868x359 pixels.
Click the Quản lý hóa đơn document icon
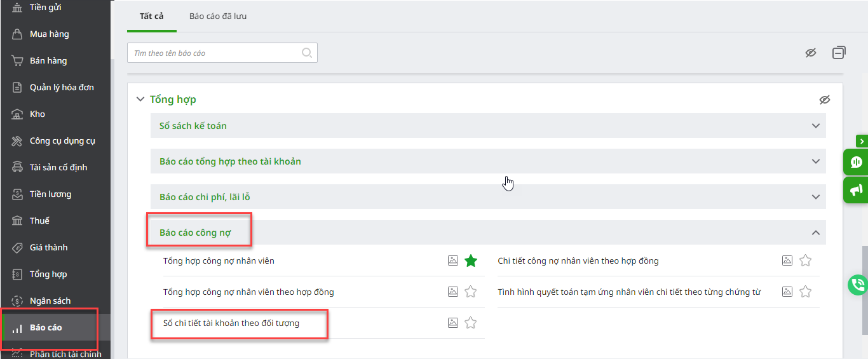pyautogui.click(x=17, y=88)
